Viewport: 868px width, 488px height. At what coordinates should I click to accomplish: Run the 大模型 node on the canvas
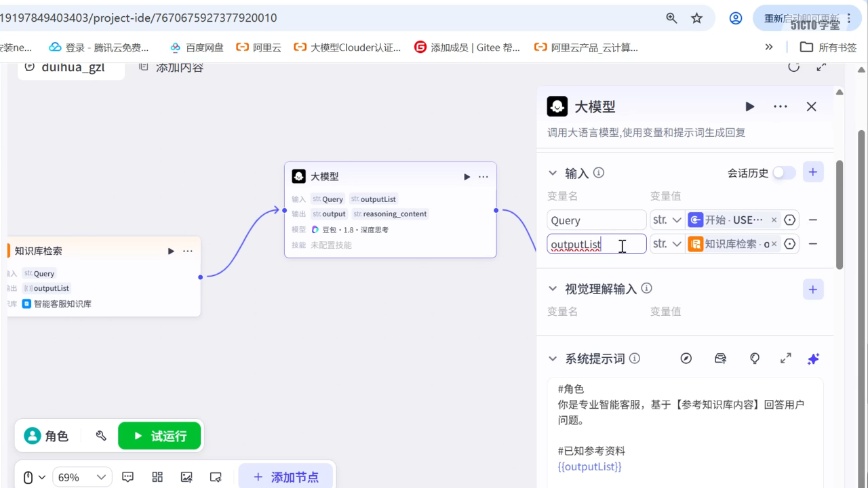pyautogui.click(x=467, y=177)
